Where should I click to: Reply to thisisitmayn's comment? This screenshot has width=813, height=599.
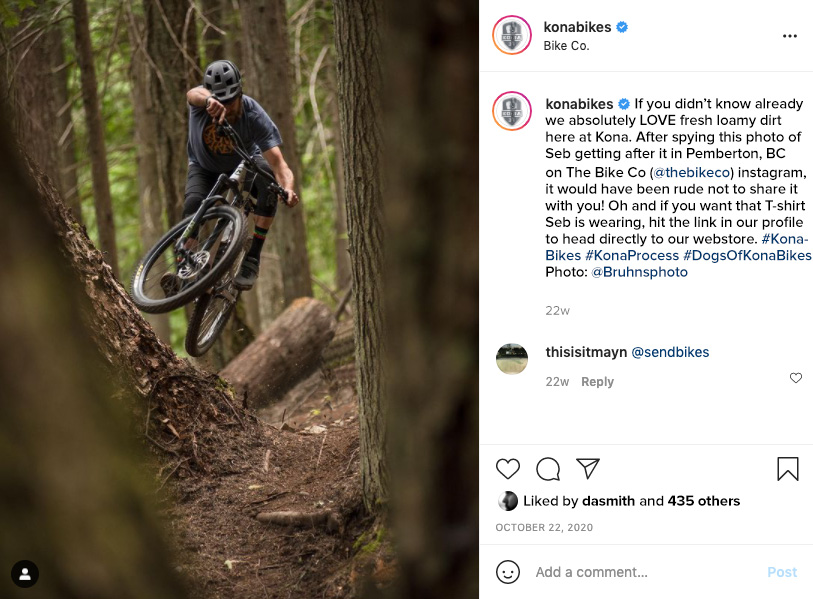pyautogui.click(x=597, y=382)
